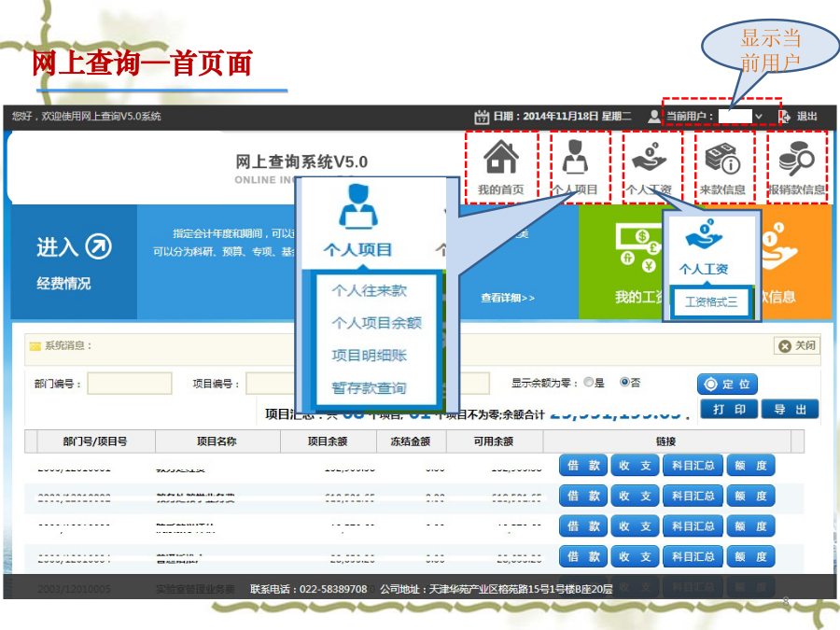Image resolution: width=840 pixels, height=630 pixels.
Task: Click the 个人工资 hand-coin icon in popup
Action: click(704, 233)
